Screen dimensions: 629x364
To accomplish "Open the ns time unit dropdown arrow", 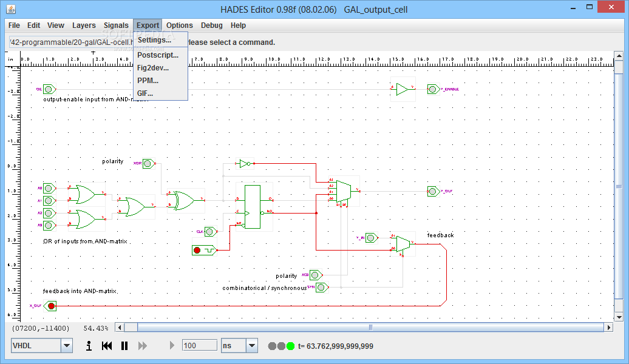I will 252,346.
